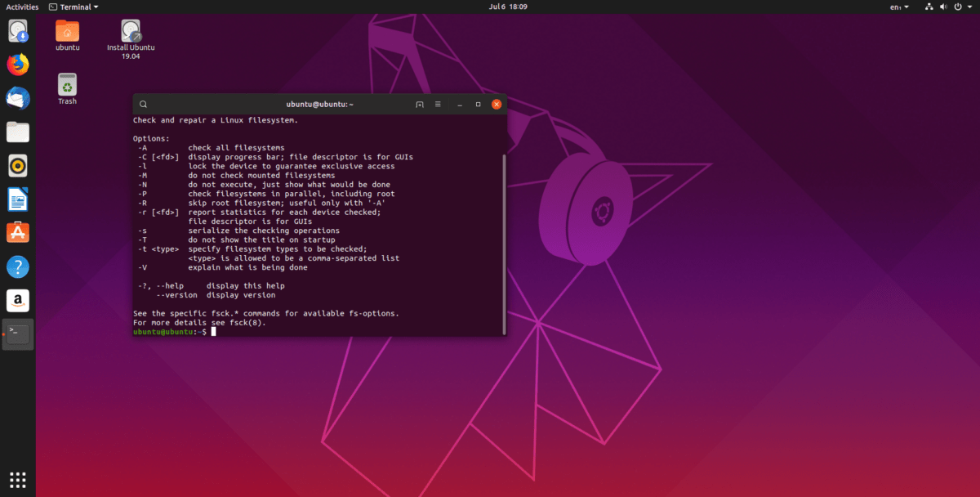980x497 pixels.
Task: Open the clock 'Jul 6 18:09' calendar
Action: pyautogui.click(x=508, y=7)
